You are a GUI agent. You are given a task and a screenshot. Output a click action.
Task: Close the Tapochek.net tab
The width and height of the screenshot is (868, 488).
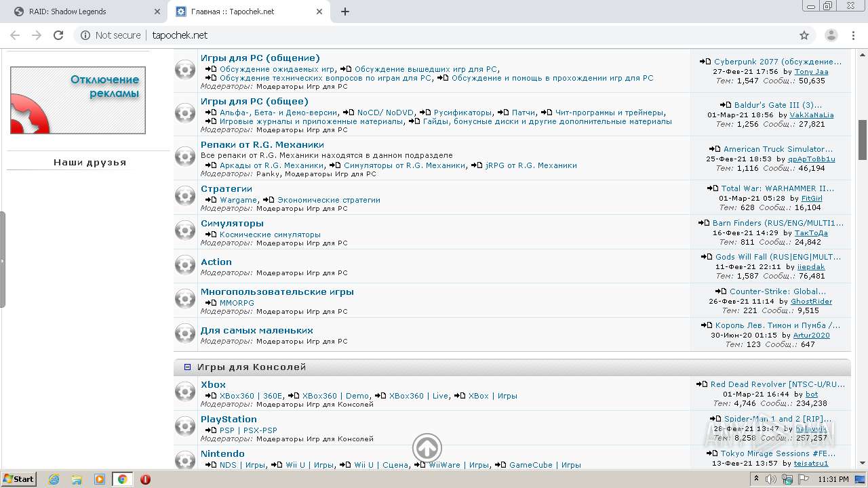pyautogui.click(x=319, y=12)
